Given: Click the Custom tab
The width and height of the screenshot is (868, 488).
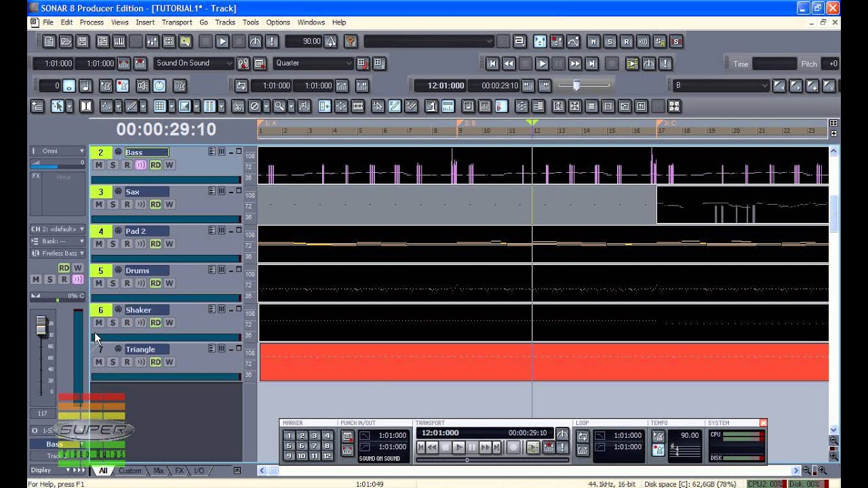Looking at the screenshot, I should pos(130,470).
